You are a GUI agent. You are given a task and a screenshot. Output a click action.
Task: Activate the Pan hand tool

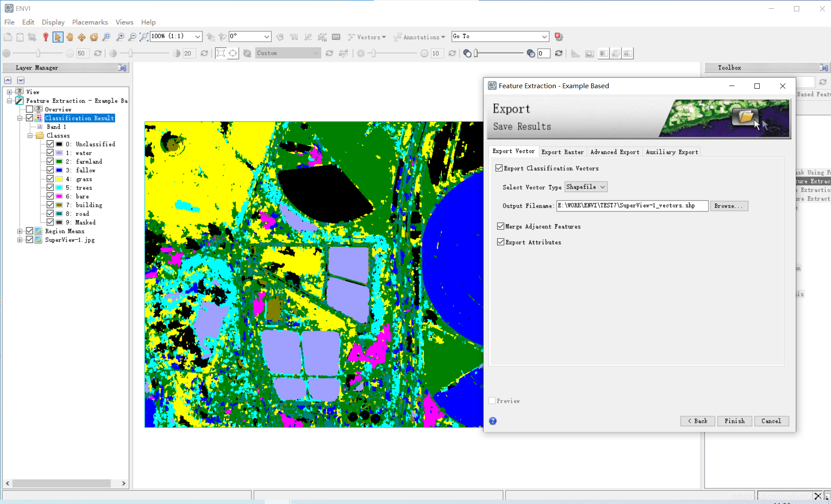pos(70,37)
